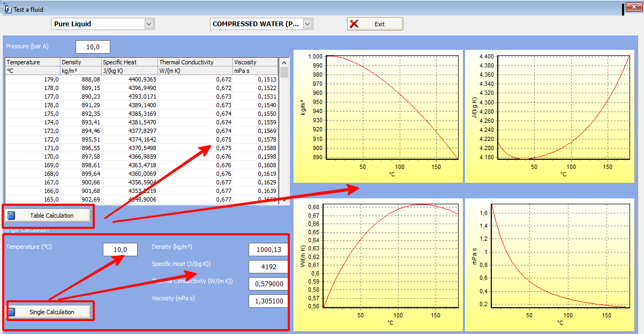The image size is (644, 334).
Task: Select the Density result field showing 1000,13
Action: pos(268,249)
